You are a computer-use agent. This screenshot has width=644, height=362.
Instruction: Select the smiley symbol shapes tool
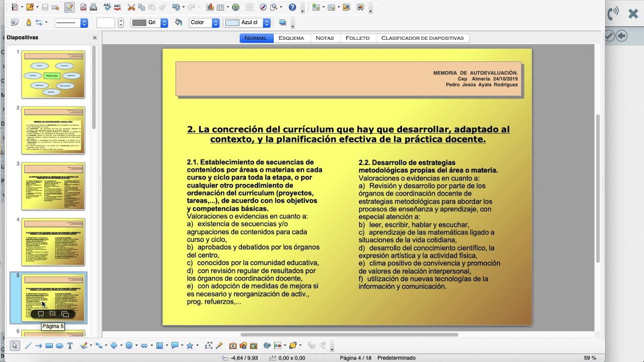(x=129, y=345)
